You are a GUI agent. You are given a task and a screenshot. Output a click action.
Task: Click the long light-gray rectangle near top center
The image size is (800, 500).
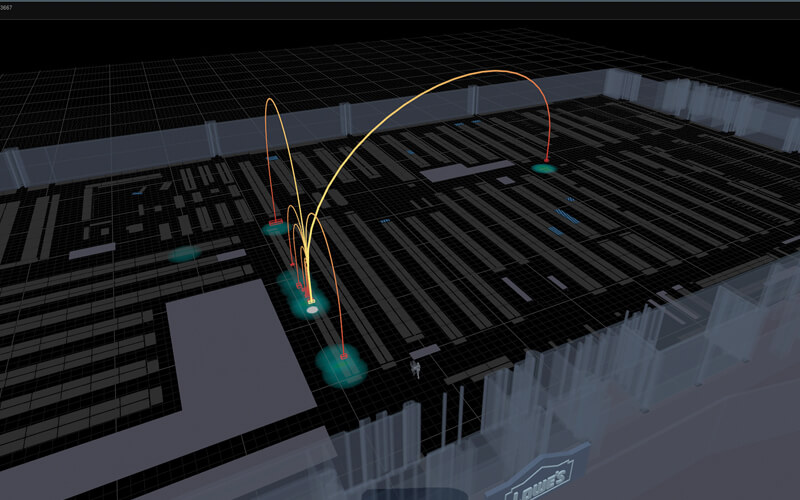[452, 172]
